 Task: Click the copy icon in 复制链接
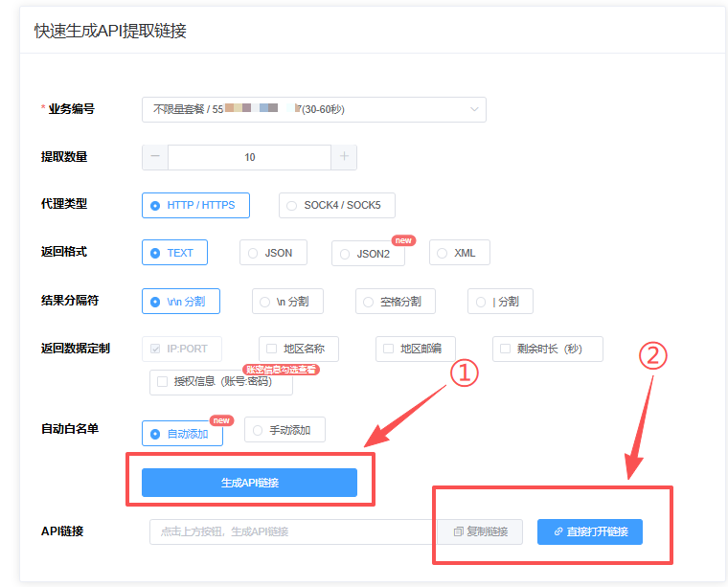[458, 531]
